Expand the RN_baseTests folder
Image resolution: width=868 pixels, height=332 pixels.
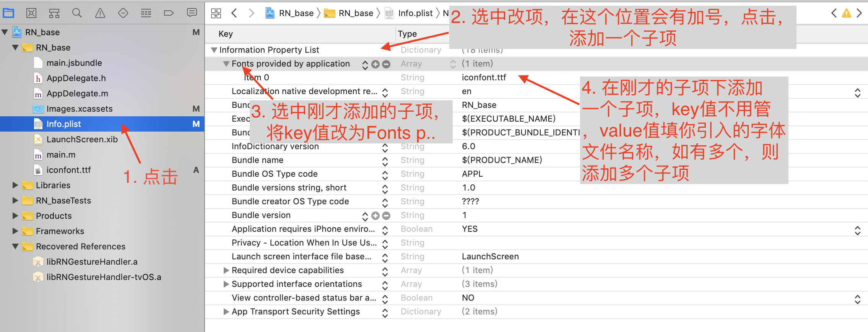coord(15,200)
